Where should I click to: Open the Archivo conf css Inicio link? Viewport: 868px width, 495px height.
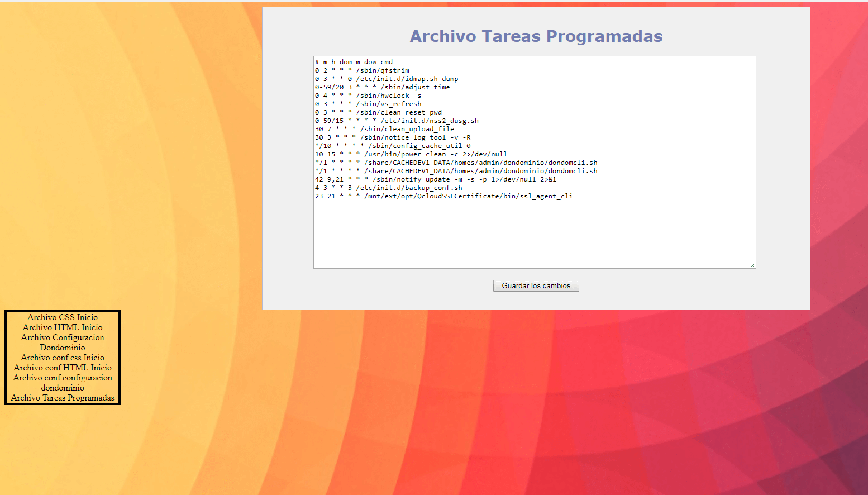click(63, 358)
